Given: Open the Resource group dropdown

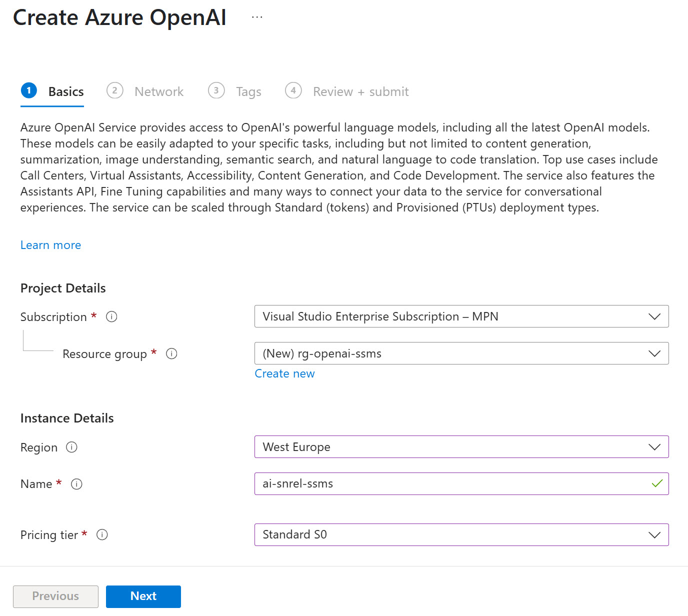Looking at the screenshot, I should point(461,353).
